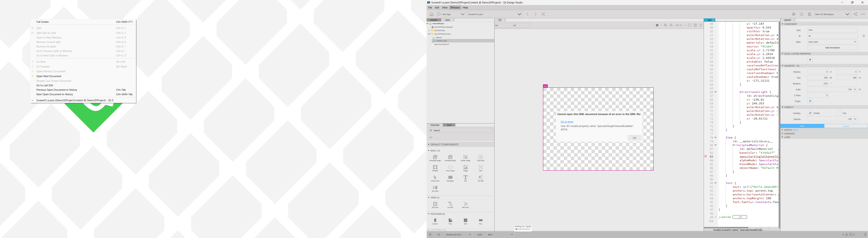Add a component with the plus icon

click(x=431, y=137)
